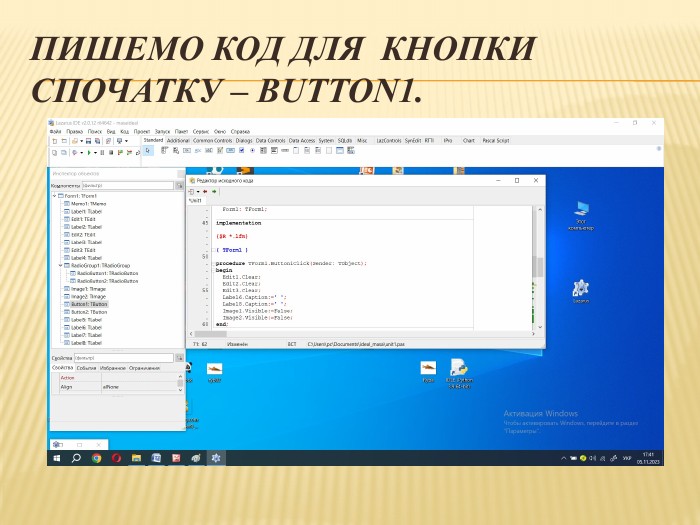Select the Unit1 tab in source editor

(195, 201)
